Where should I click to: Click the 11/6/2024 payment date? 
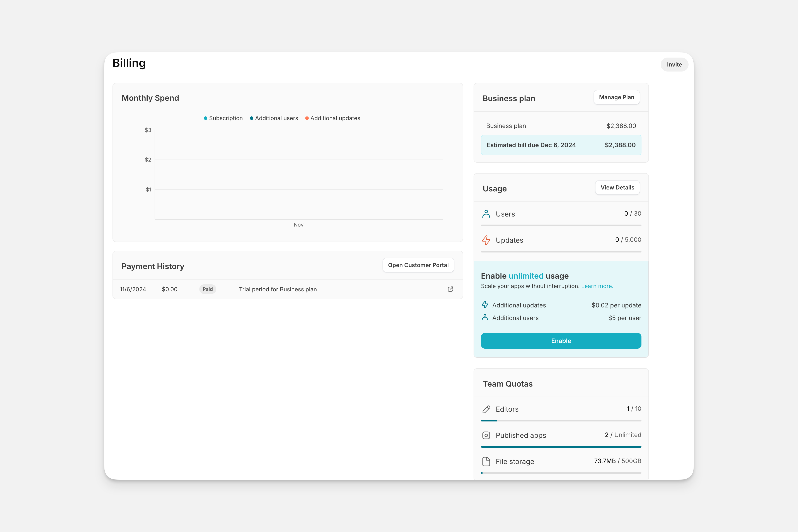[x=133, y=289]
